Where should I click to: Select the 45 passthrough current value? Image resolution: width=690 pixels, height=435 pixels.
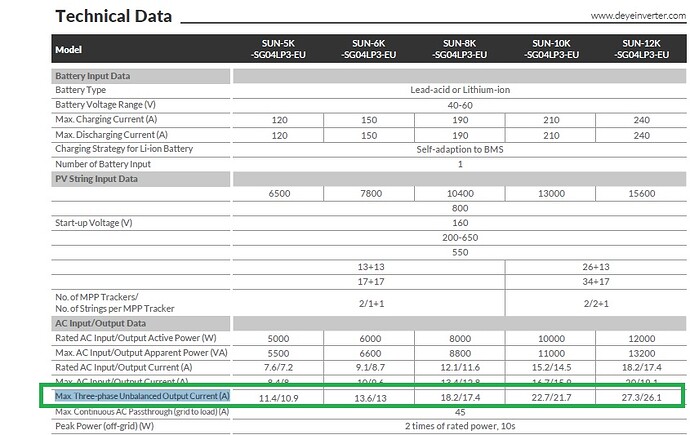[460, 412]
